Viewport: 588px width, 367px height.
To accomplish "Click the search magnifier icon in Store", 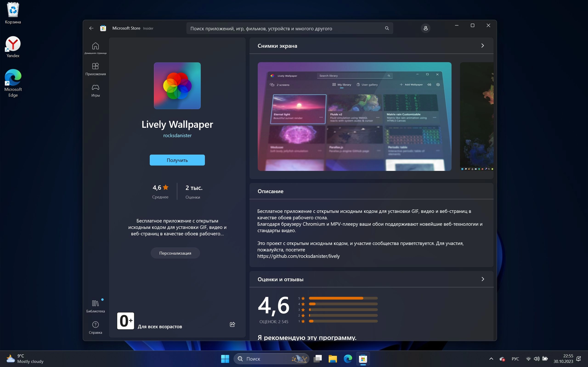I will [x=387, y=28].
